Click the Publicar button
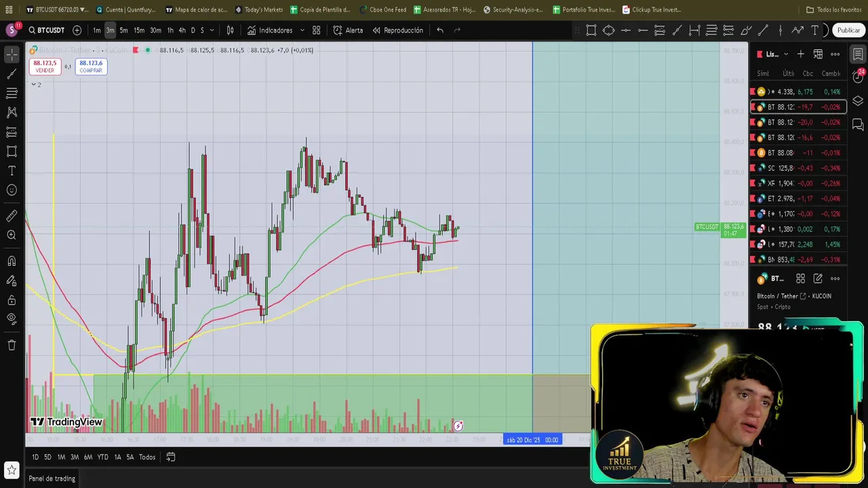 tap(848, 30)
